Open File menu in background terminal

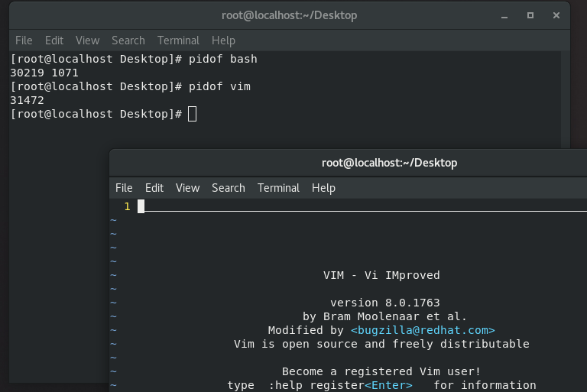point(24,40)
